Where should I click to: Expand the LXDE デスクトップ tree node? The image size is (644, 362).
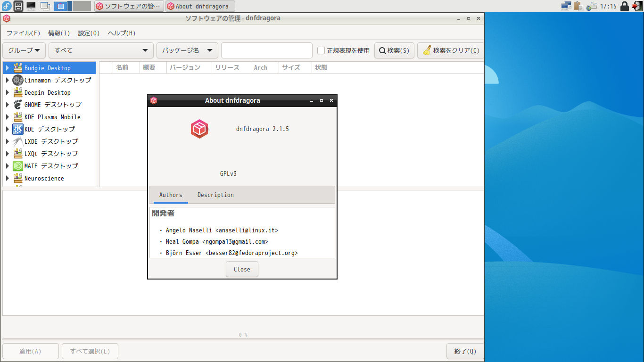[8, 141]
